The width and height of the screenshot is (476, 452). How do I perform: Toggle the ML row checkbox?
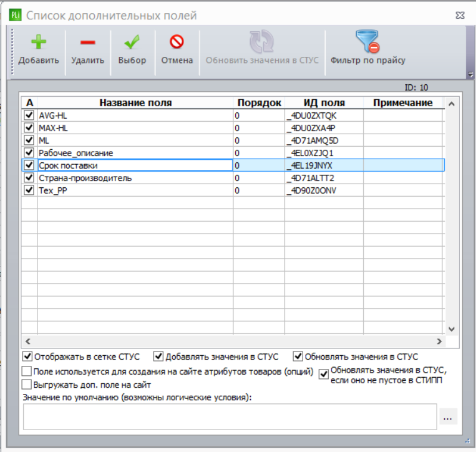pos(29,140)
